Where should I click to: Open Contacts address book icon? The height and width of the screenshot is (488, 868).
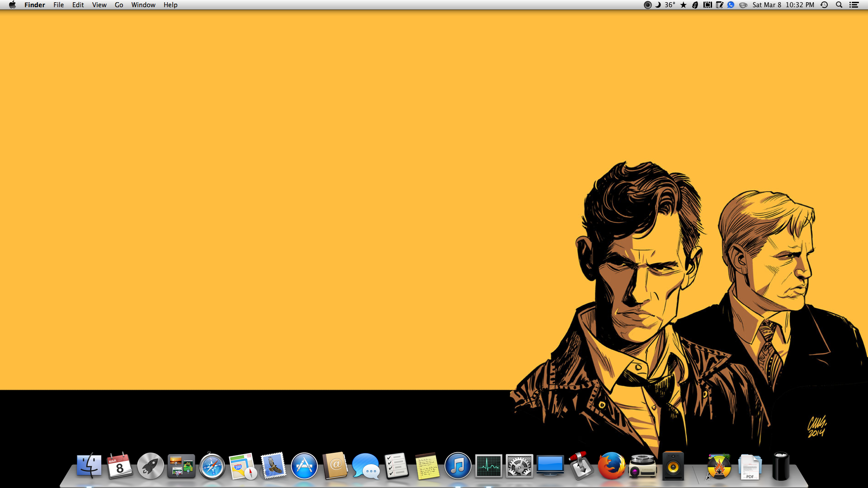point(335,466)
